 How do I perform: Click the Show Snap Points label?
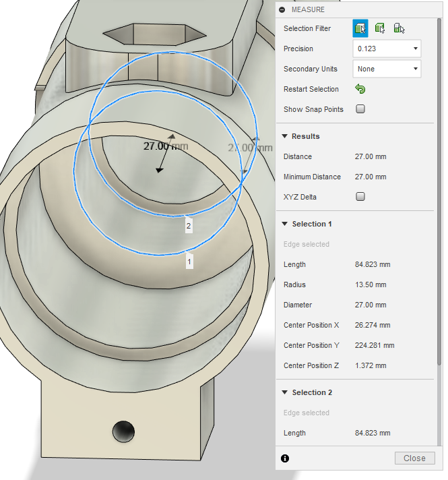[313, 109]
